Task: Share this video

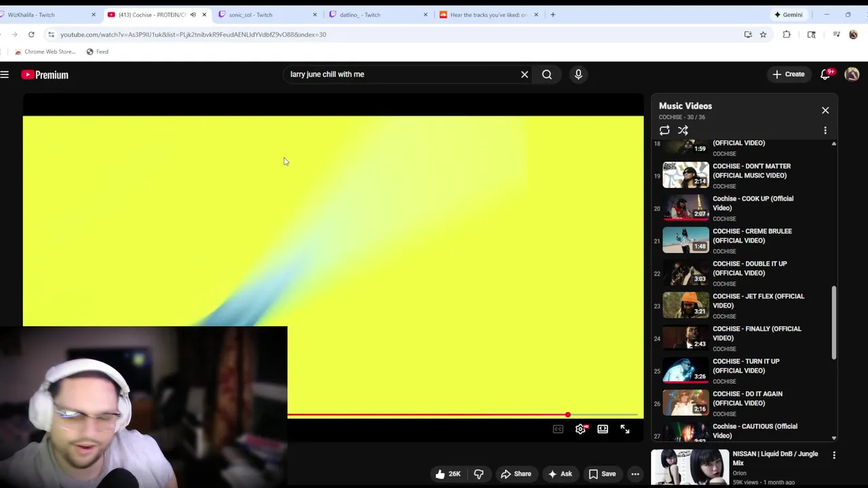Action: 515,474
